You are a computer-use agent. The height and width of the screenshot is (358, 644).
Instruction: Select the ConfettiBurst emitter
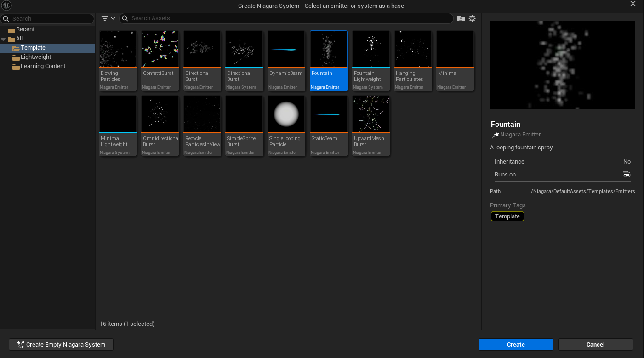(160, 61)
